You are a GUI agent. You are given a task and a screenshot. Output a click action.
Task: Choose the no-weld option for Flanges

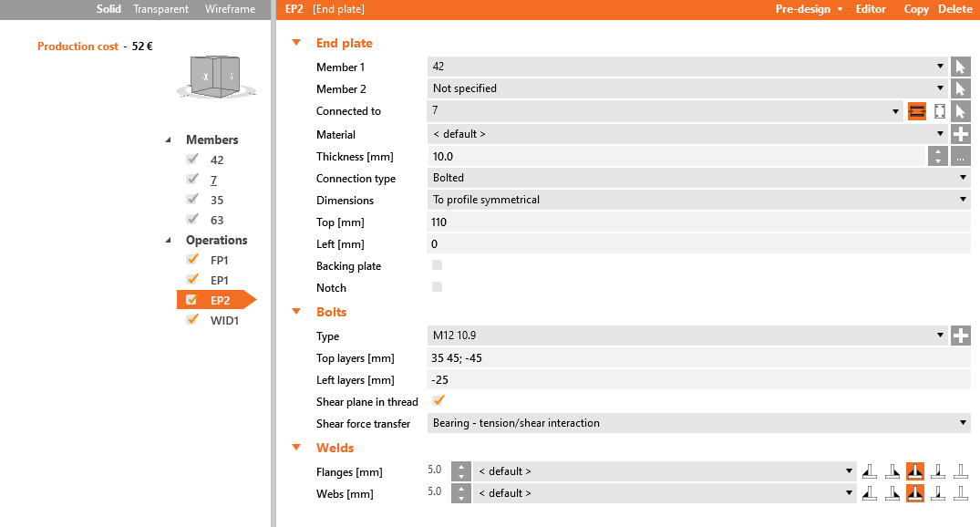point(961,471)
